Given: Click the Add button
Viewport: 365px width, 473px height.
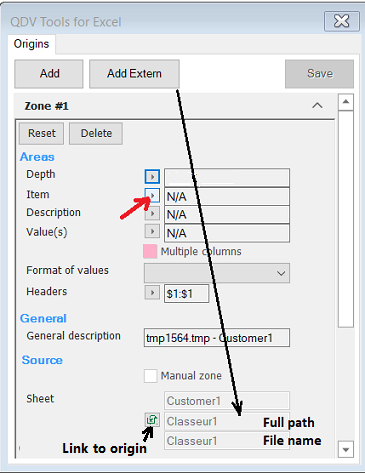Looking at the screenshot, I should pos(49,74).
